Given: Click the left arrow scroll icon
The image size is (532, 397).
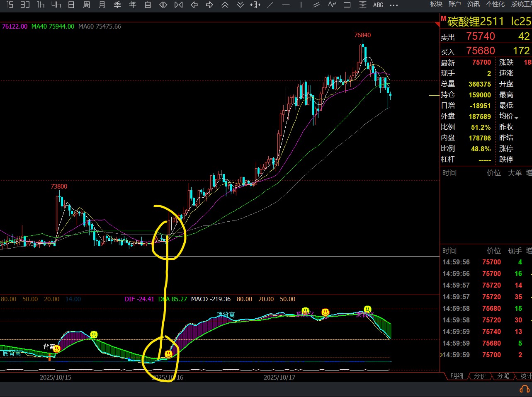Looking at the screenshot, I should click(194, 5).
